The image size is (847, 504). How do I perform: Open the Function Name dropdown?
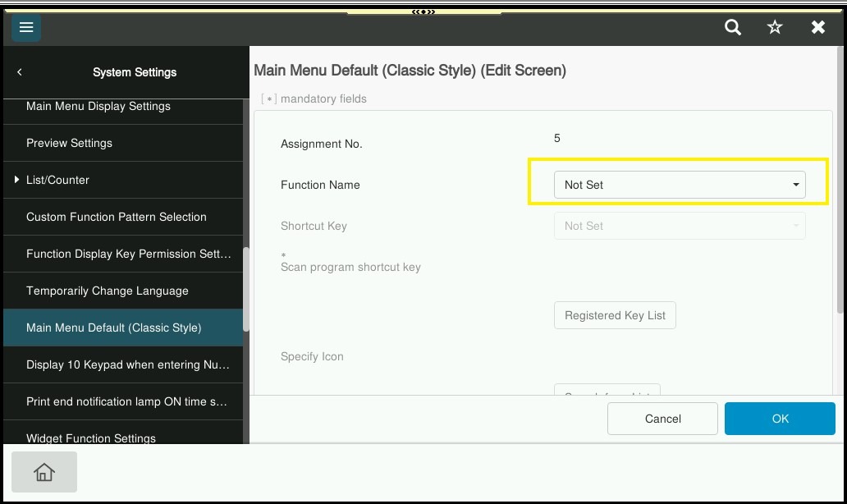point(679,185)
